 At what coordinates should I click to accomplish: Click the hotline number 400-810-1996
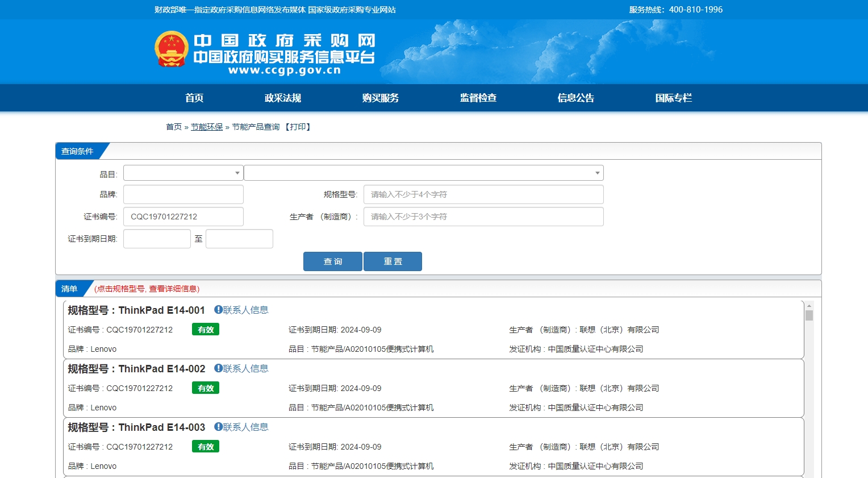696,10
